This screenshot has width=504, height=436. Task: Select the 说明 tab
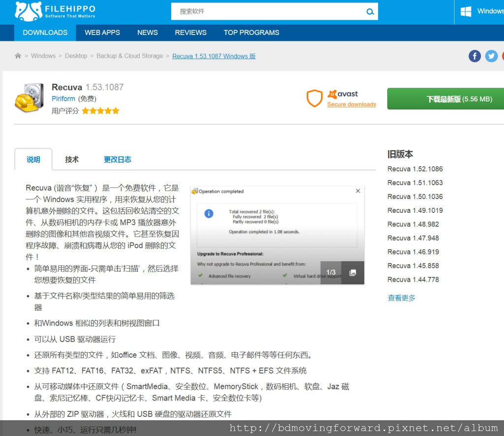pyautogui.click(x=33, y=159)
